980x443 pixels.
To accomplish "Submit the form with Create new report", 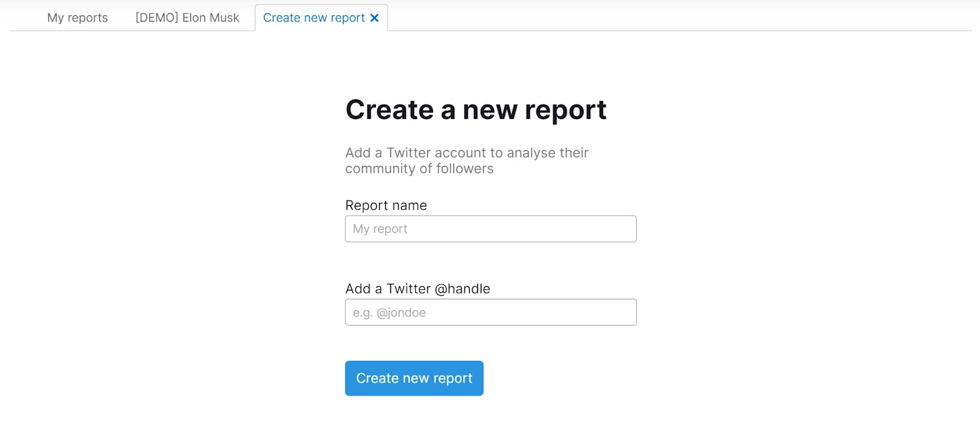I will pyautogui.click(x=414, y=378).
